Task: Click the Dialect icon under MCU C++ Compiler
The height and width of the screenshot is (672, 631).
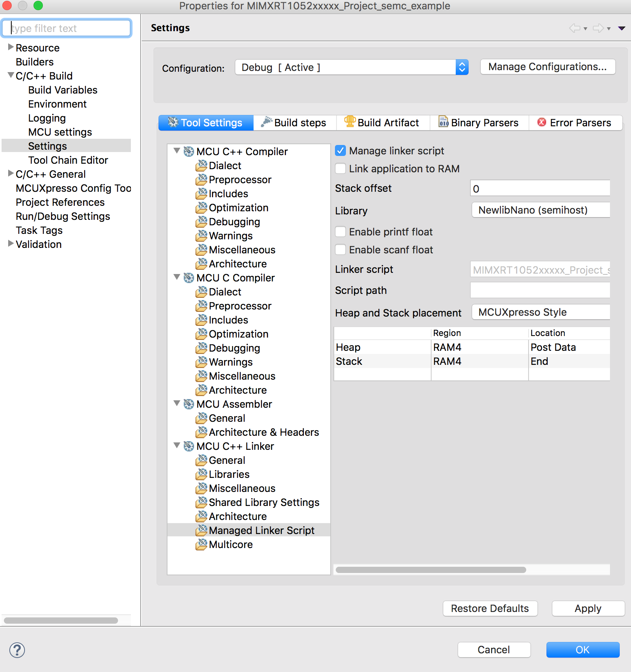Action: point(201,165)
